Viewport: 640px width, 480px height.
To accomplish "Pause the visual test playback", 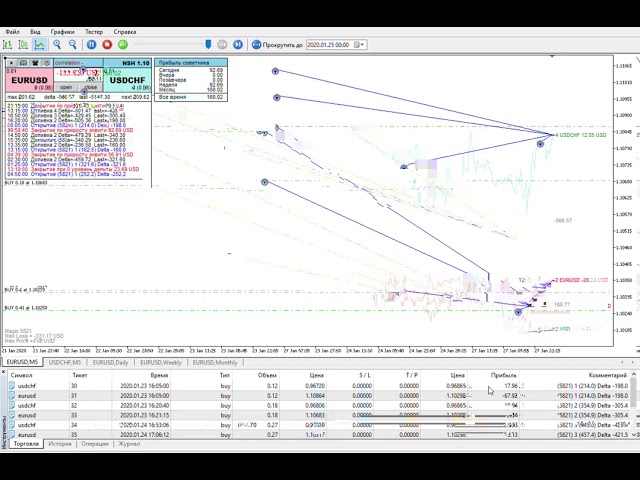I will point(91,44).
